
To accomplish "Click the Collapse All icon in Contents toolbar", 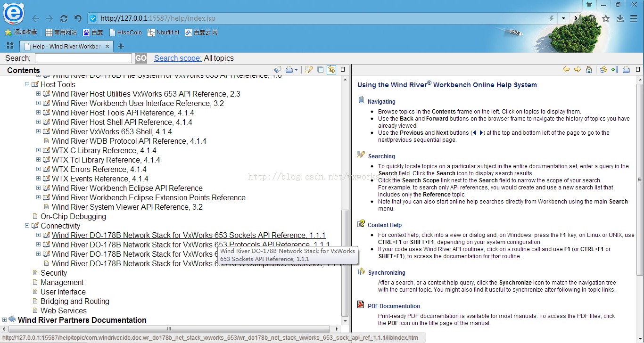I will coord(321,70).
